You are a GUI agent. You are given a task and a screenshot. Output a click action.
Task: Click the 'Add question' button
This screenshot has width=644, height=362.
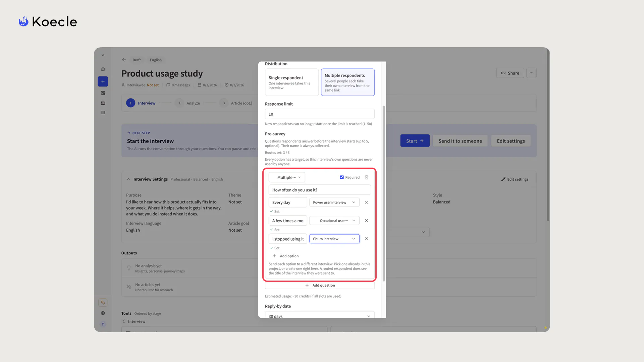tap(320, 285)
